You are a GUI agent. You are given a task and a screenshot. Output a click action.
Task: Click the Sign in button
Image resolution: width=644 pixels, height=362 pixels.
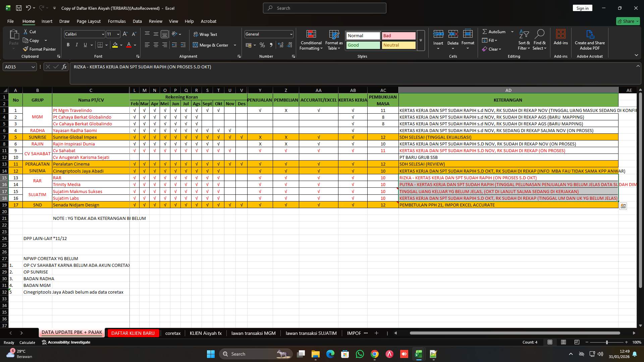(x=582, y=8)
